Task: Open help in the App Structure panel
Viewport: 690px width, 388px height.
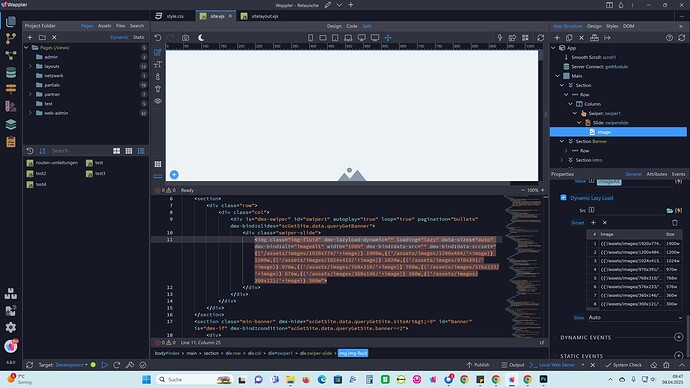Action: click(669, 38)
